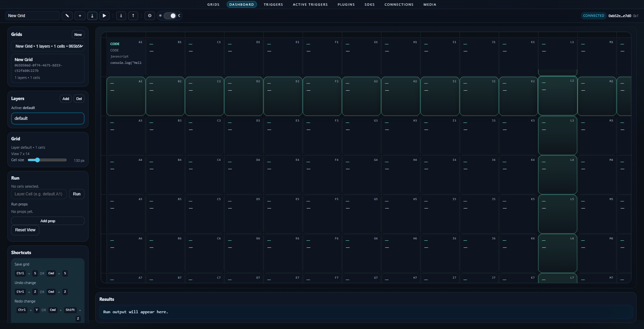This screenshot has height=329, width=644.
Task: Click the pencil edit icon in toolbar
Action: click(67, 16)
